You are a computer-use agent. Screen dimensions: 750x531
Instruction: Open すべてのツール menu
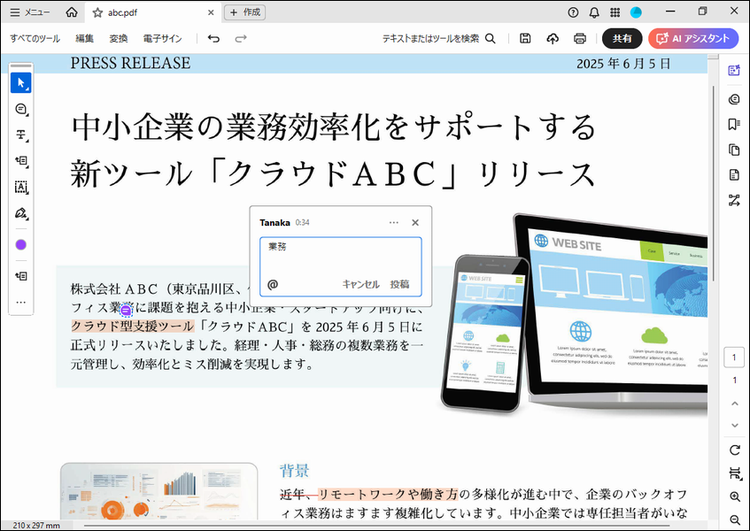click(x=35, y=39)
